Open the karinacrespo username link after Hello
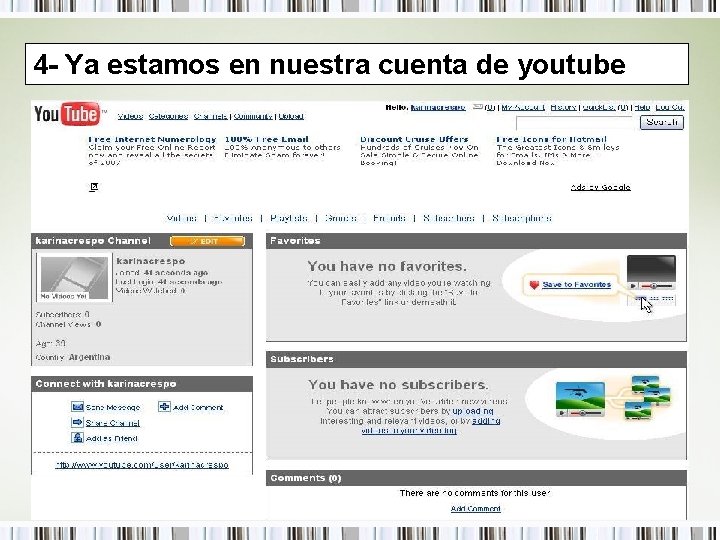The height and width of the screenshot is (540, 720). 438,107
